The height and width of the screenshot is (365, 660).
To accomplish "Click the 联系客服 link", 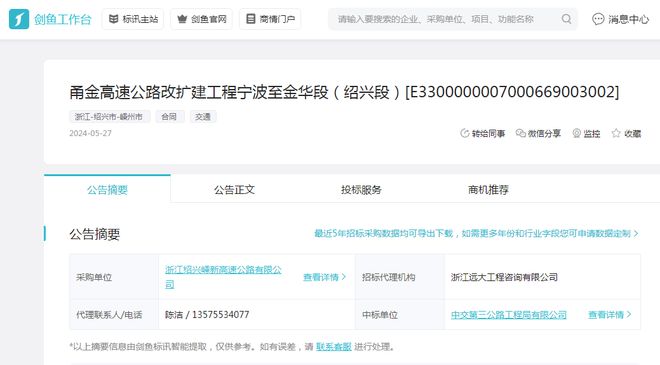I will 334,346.
